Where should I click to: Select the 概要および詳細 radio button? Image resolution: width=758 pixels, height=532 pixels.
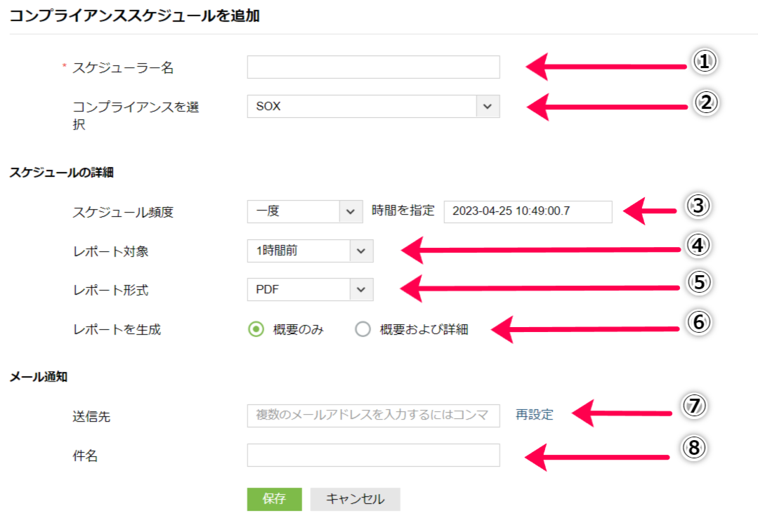coord(362,329)
